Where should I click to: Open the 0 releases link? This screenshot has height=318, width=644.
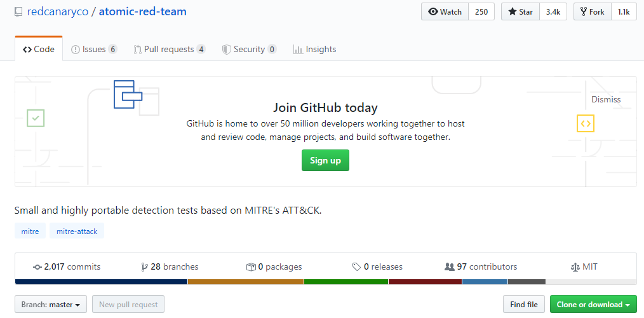click(377, 266)
